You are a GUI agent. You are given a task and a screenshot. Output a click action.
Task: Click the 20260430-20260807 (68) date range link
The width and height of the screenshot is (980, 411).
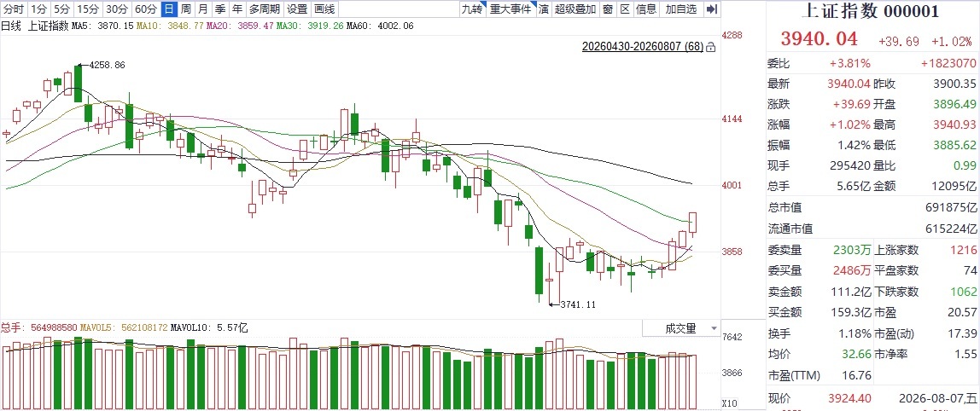click(x=643, y=47)
